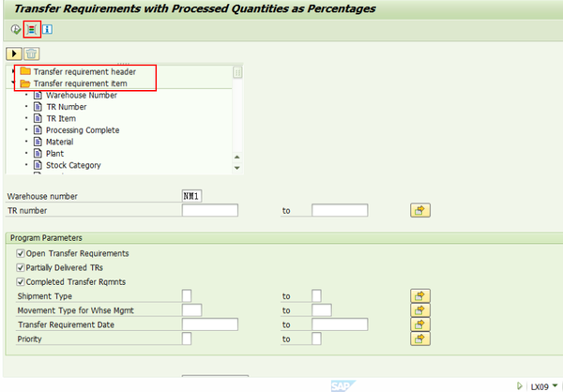This screenshot has height=392, width=563.
Task: Open multiple selection for TR number
Action: coord(420,210)
